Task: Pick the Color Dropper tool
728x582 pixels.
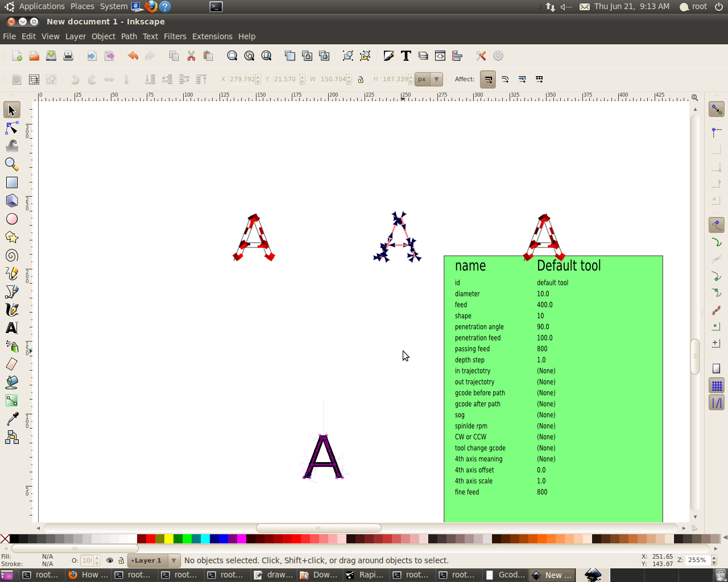Action: pos(12,419)
